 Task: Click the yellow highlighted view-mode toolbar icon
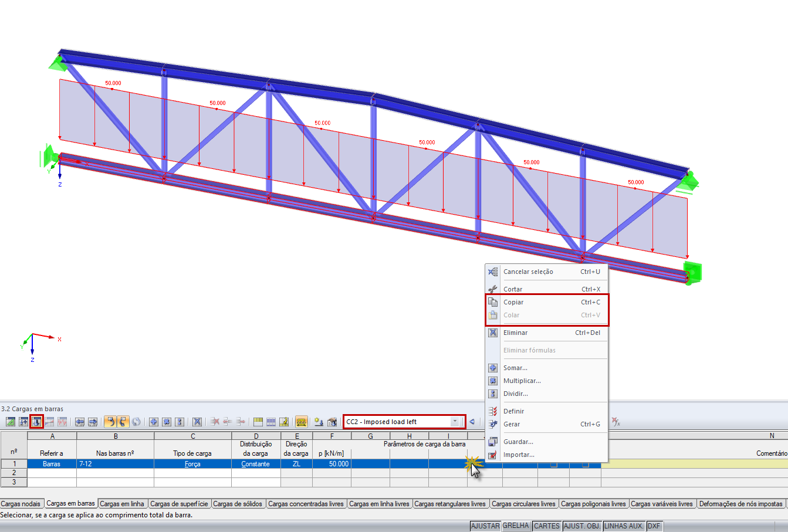[301, 422]
